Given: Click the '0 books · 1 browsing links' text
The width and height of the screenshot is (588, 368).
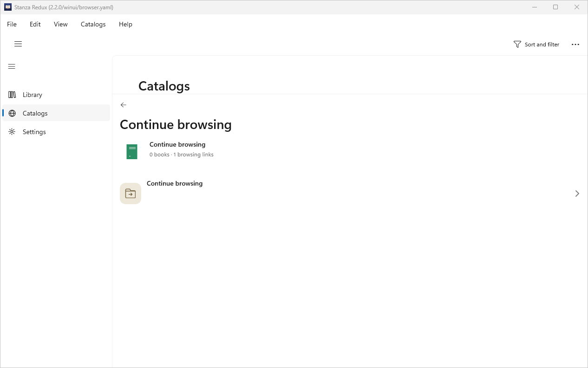Looking at the screenshot, I should coord(182,155).
